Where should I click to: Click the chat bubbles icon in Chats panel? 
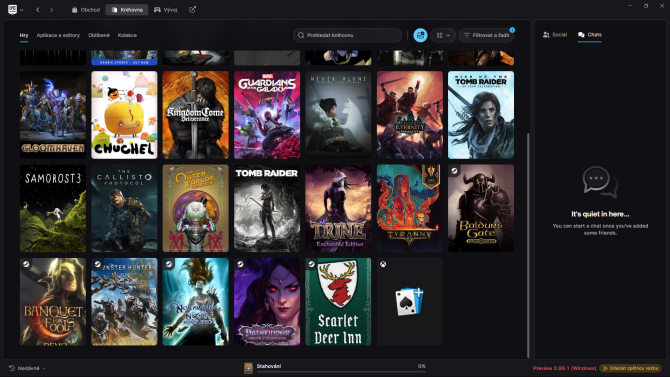[600, 182]
